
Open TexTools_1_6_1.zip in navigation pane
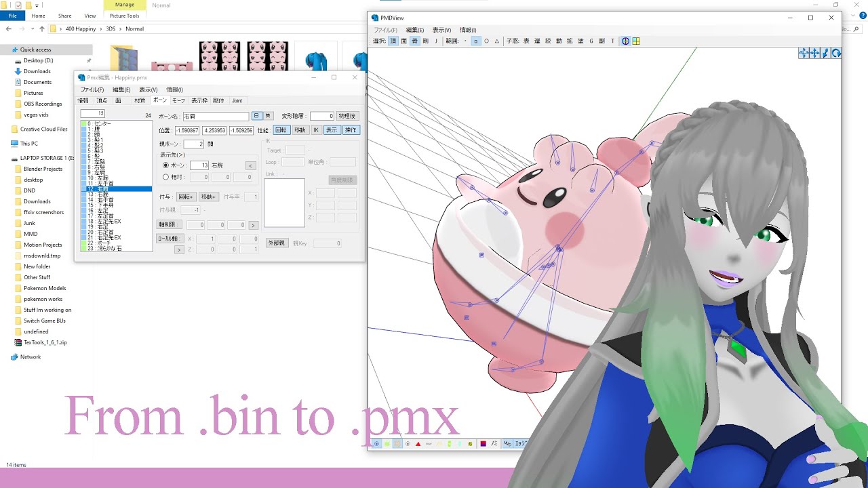pos(45,342)
